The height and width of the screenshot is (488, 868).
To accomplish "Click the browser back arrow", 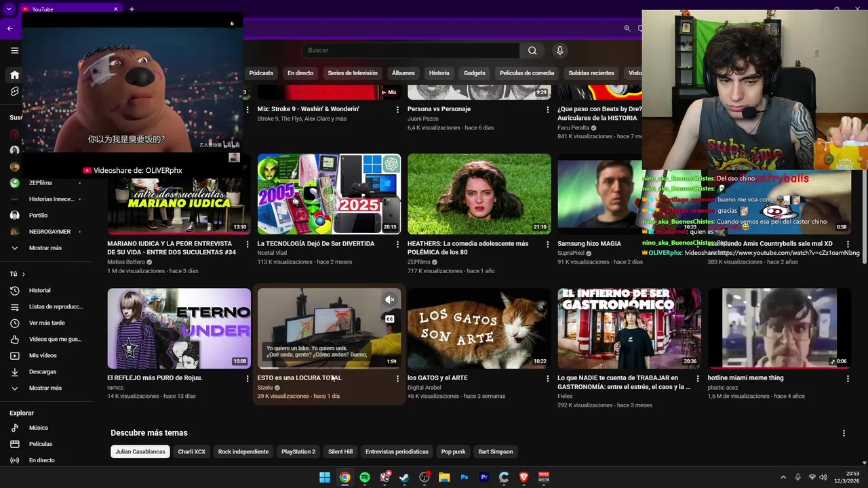I will 9,28.
